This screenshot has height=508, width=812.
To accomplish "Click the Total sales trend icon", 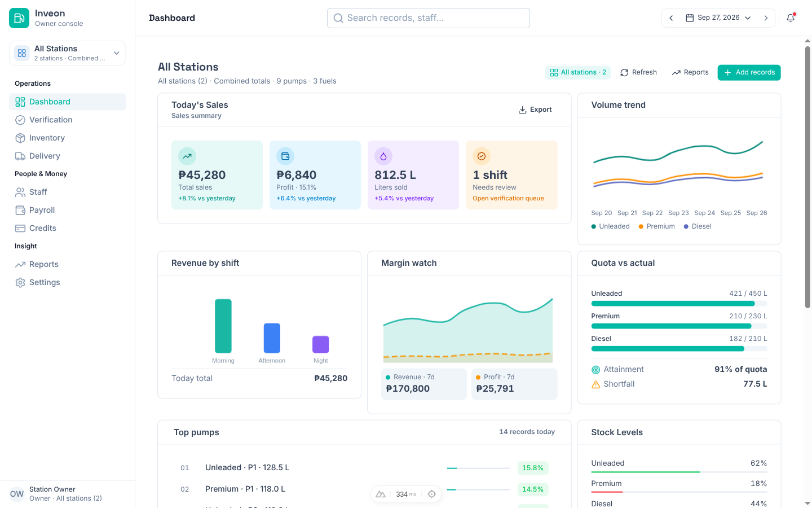I will click(187, 156).
